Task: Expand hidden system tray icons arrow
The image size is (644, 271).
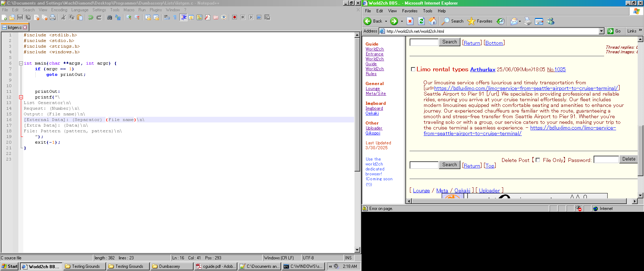Action: coord(330,266)
